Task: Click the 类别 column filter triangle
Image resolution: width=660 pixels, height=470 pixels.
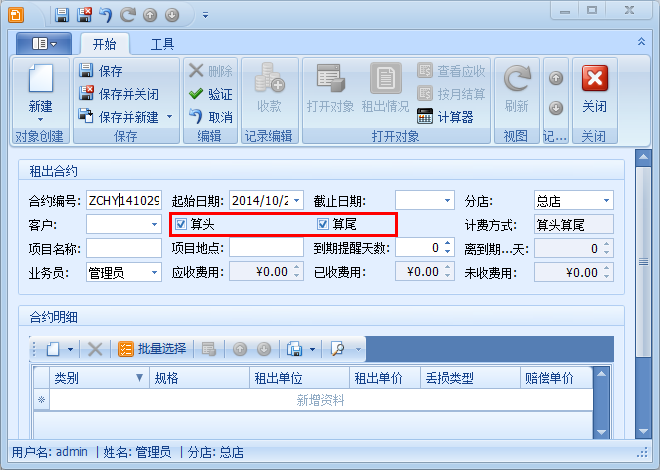Action: point(139,377)
